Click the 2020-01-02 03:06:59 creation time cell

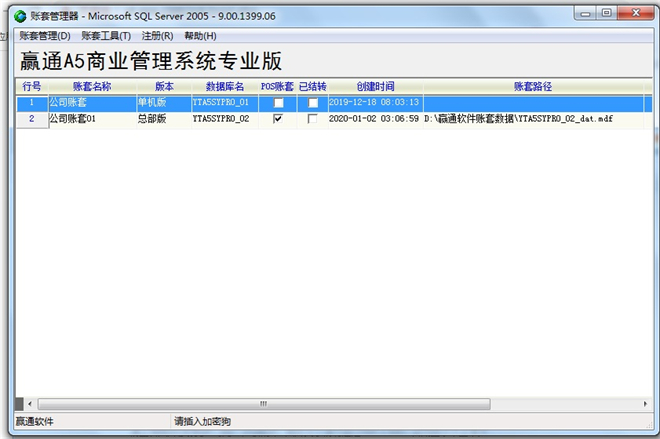pos(375,119)
